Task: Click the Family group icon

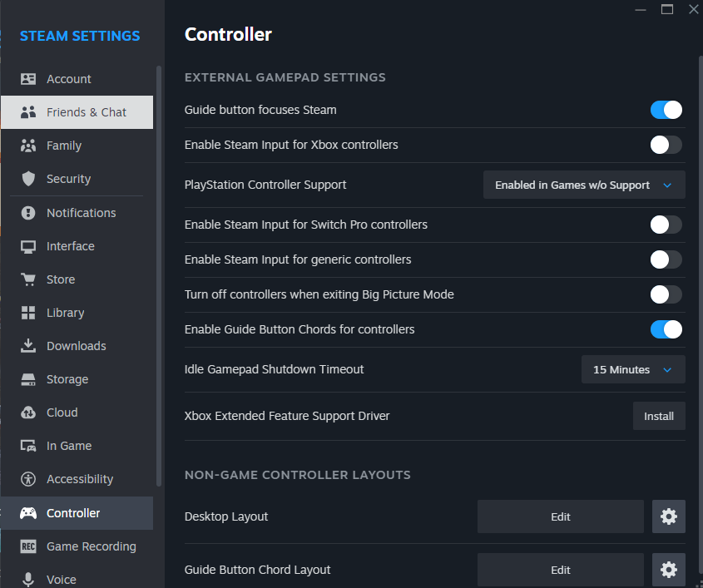Action: click(28, 146)
